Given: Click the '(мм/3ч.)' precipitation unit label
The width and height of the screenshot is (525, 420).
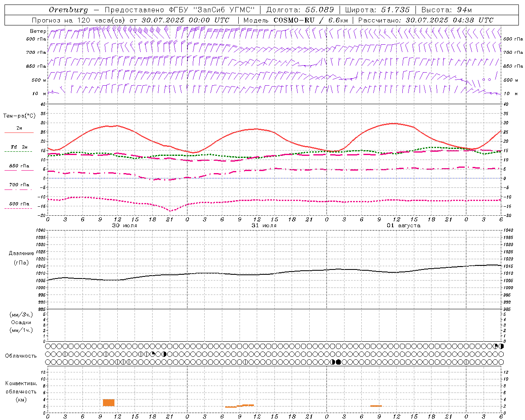Looking at the screenshot, I should 21,315.
